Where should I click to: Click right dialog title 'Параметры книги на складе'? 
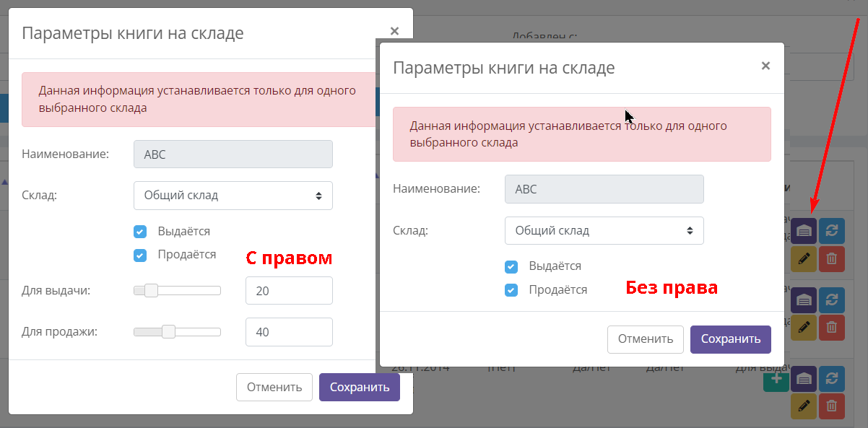[x=503, y=69]
